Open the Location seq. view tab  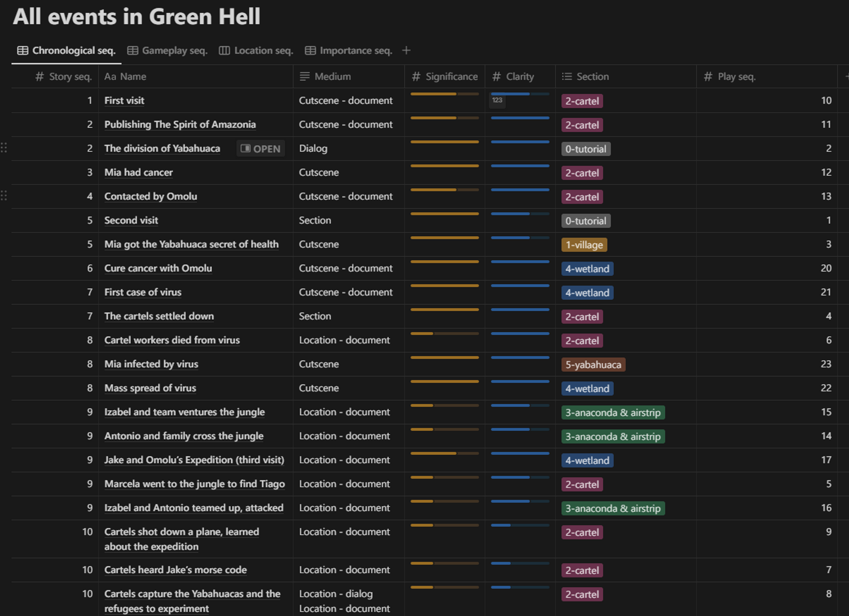pos(256,50)
